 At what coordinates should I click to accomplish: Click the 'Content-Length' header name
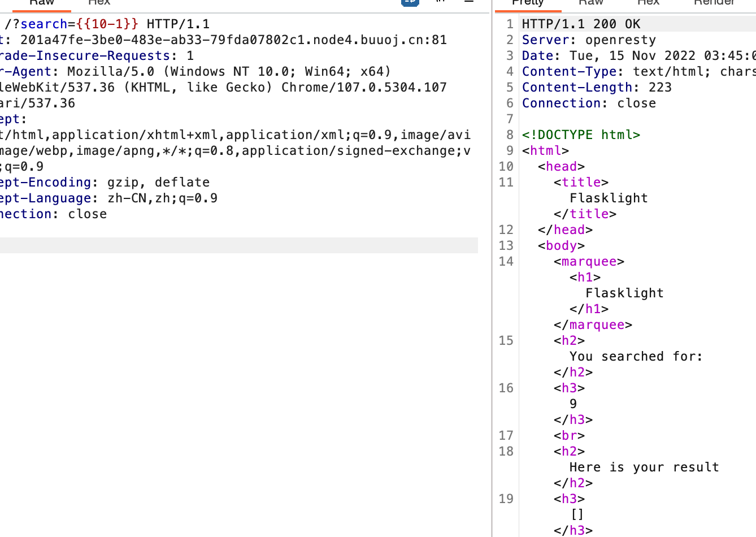tap(577, 87)
